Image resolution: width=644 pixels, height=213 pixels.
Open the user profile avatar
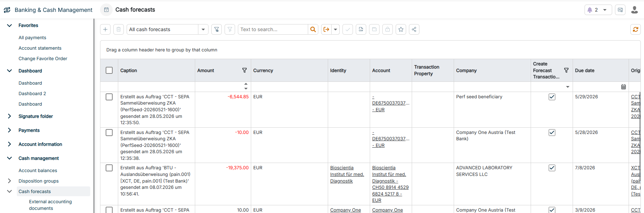tap(635, 10)
